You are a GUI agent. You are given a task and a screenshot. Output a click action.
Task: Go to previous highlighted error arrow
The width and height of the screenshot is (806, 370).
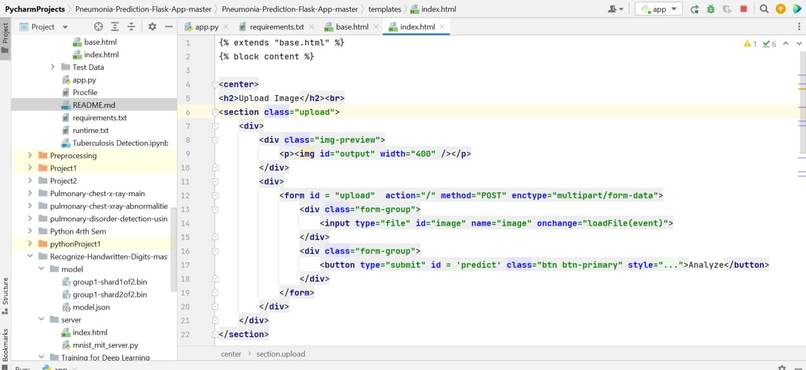786,44
